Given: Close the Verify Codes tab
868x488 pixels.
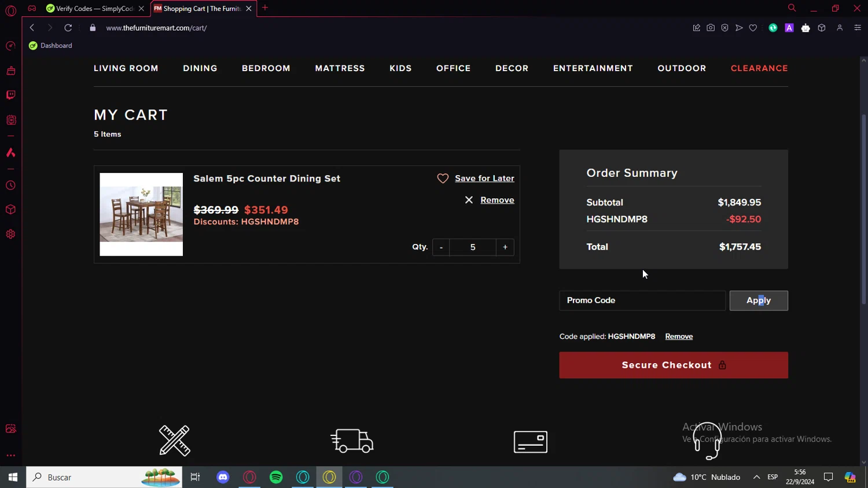Looking at the screenshot, I should click(141, 9).
